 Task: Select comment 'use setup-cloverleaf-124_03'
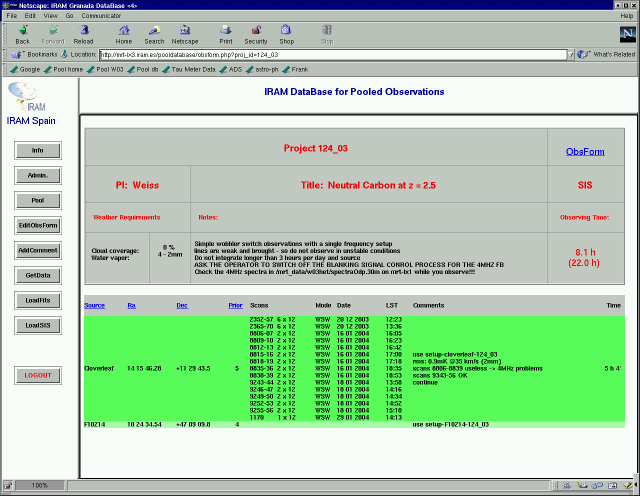(x=455, y=354)
